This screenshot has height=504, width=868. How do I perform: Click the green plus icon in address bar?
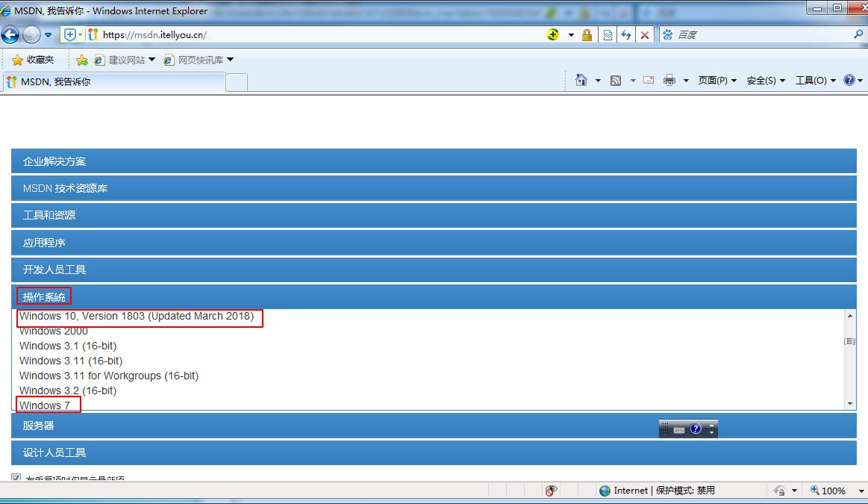coord(553,34)
